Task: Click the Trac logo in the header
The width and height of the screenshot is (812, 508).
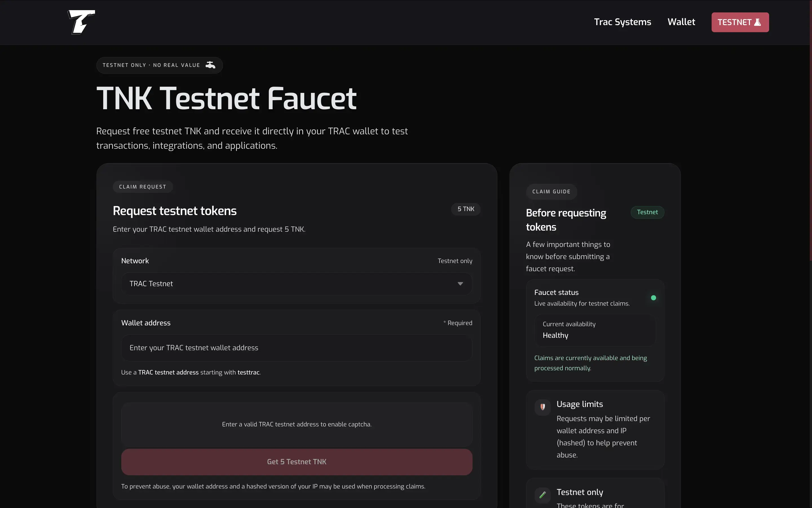Action: tap(81, 22)
